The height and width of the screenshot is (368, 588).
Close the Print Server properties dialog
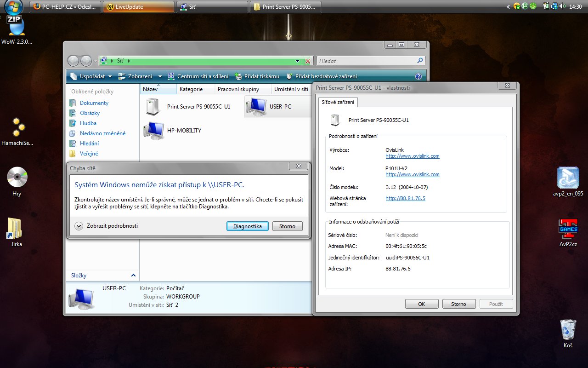(x=507, y=86)
